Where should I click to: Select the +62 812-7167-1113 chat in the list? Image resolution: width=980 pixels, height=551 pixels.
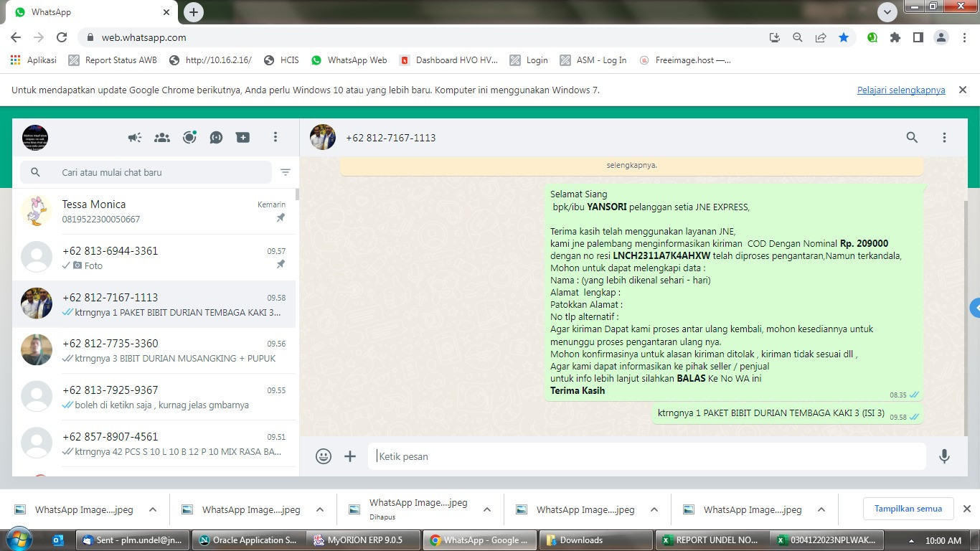click(x=154, y=304)
